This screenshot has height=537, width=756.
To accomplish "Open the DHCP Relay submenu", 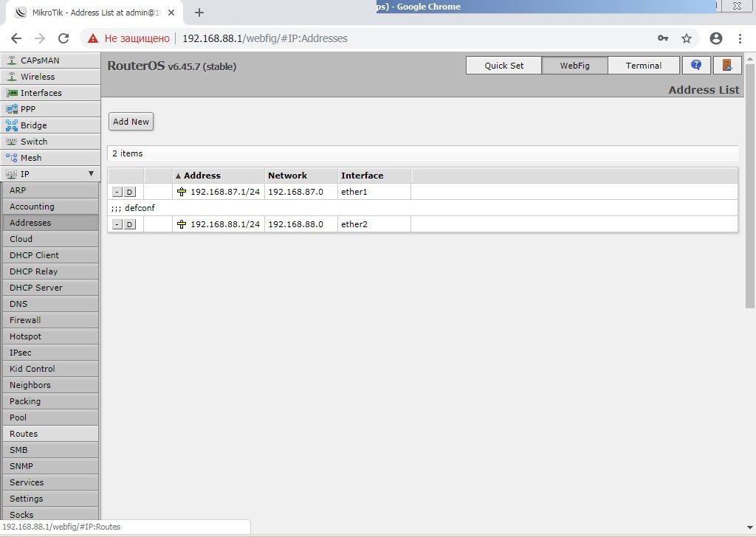I will pos(50,271).
